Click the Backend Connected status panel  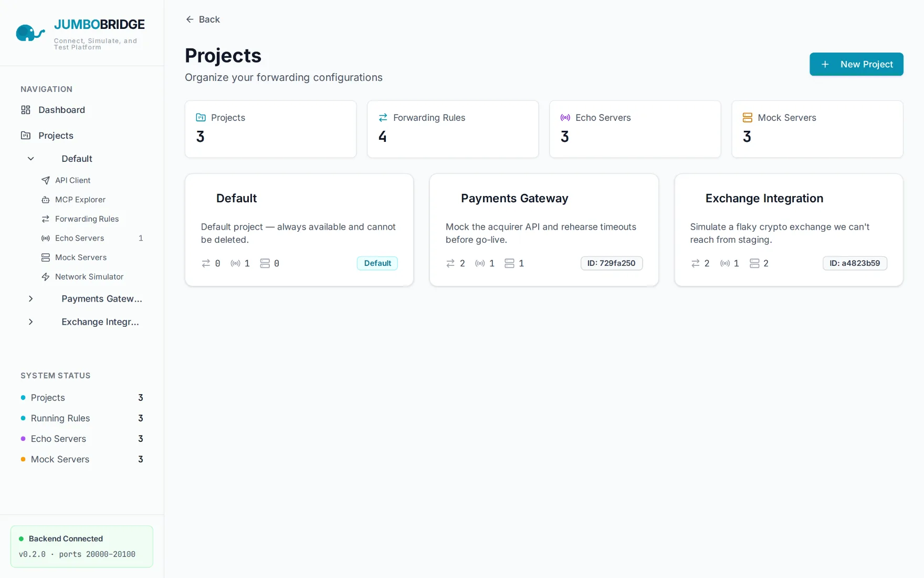click(x=82, y=546)
